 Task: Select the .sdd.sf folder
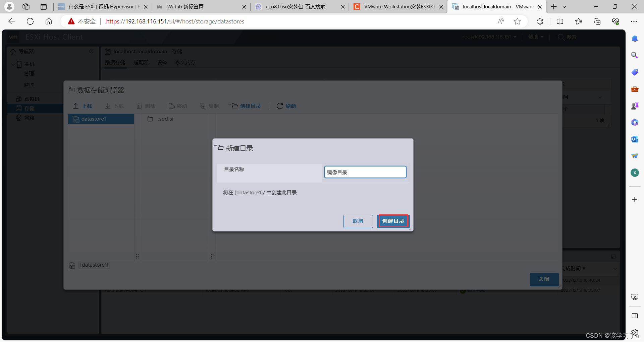(x=161, y=119)
